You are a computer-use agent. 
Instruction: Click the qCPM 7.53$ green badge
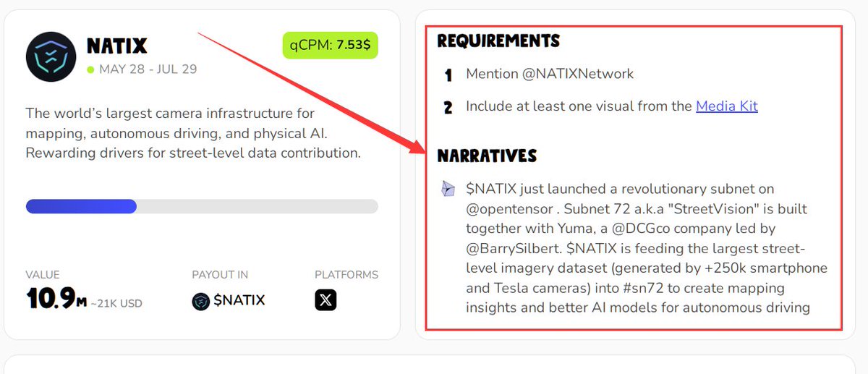coord(330,45)
